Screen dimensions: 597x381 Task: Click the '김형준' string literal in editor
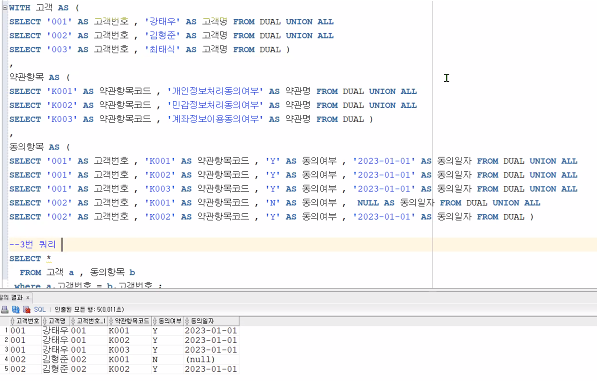click(162, 35)
